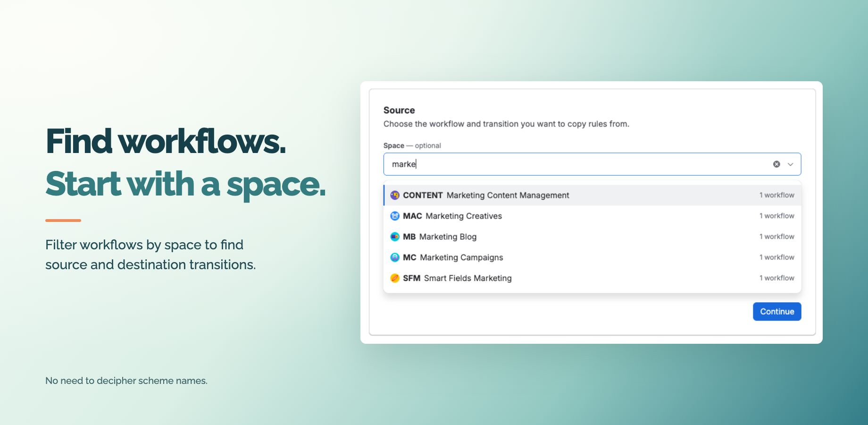
Task: Click the MC space avatar icon
Action: (395, 257)
